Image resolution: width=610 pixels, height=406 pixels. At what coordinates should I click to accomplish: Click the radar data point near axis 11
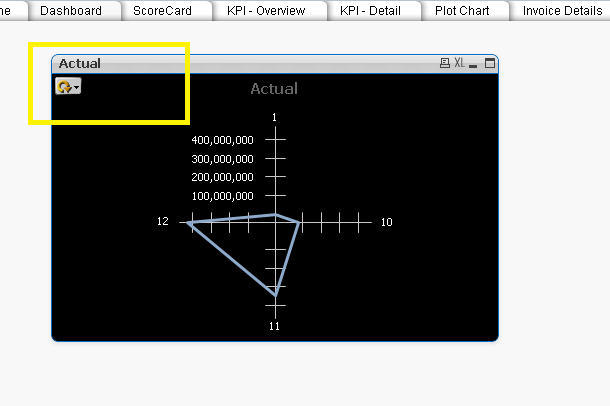click(x=275, y=295)
